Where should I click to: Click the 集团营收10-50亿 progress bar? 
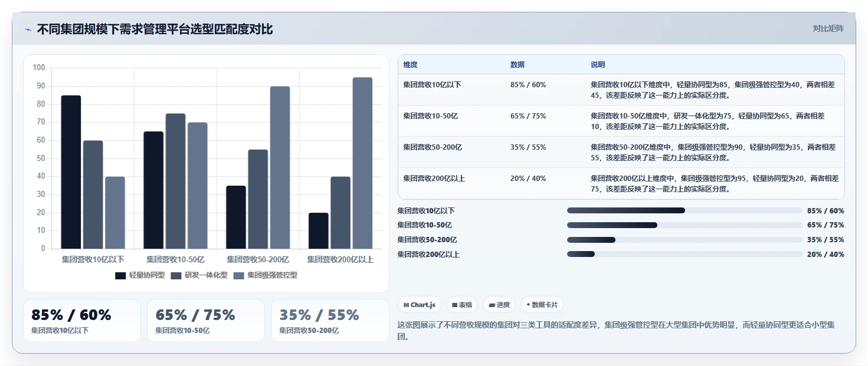[x=684, y=225]
